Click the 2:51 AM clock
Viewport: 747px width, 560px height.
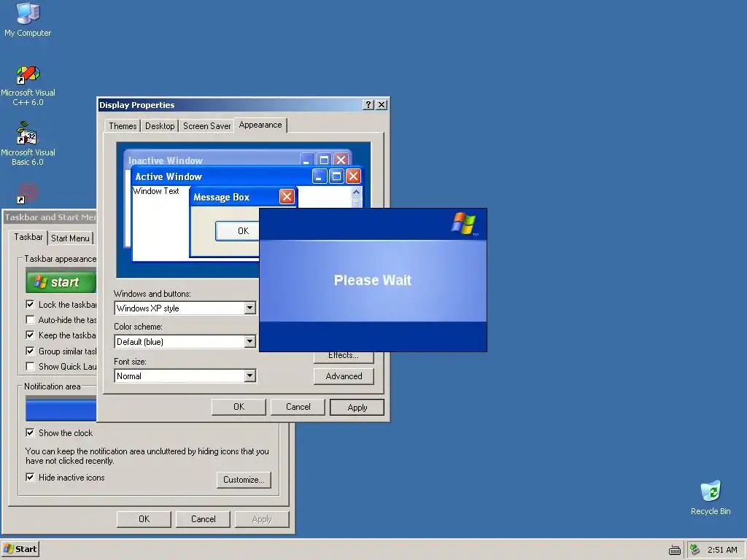point(722,550)
